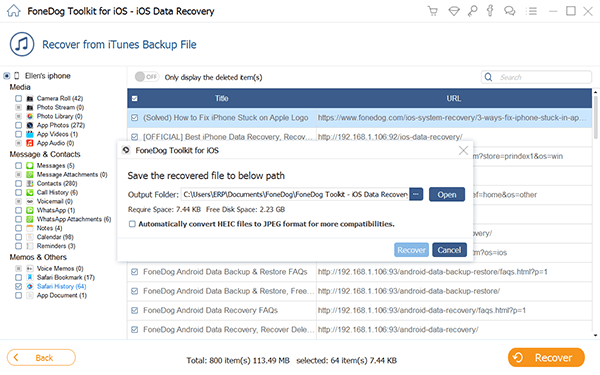Click the Recover button in dialog
The image size is (600, 375).
tap(411, 250)
